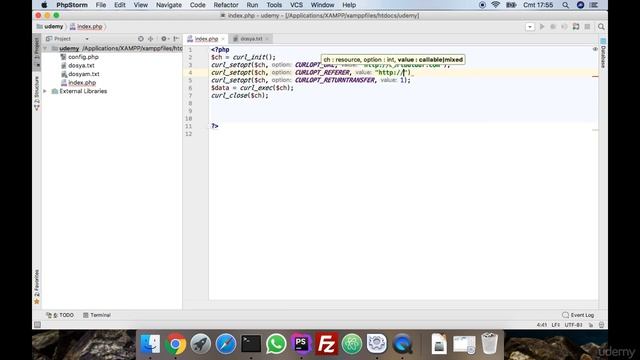Open Launchpad rocket in the dock
The height and width of the screenshot is (360, 640).
(x=200, y=344)
